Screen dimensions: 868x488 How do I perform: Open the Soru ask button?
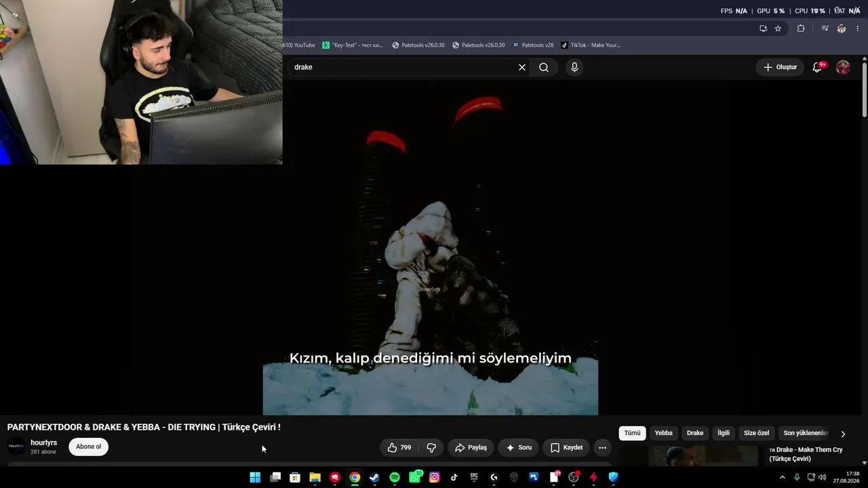tap(519, 447)
